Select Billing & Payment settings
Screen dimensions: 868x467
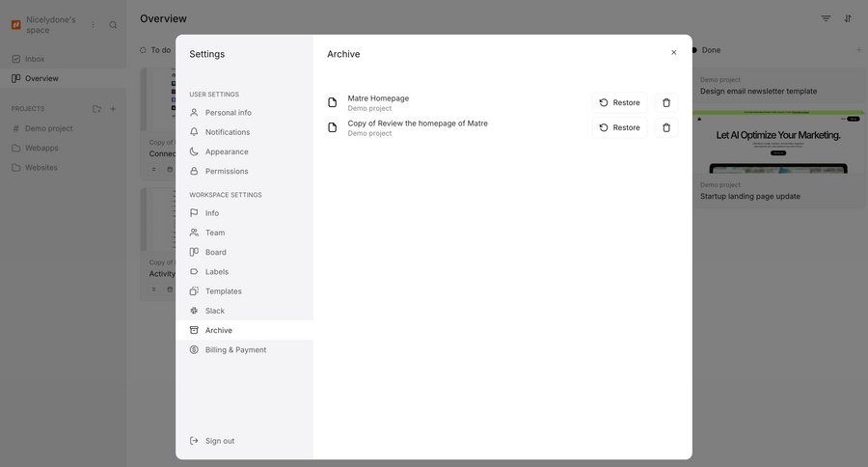(235, 350)
